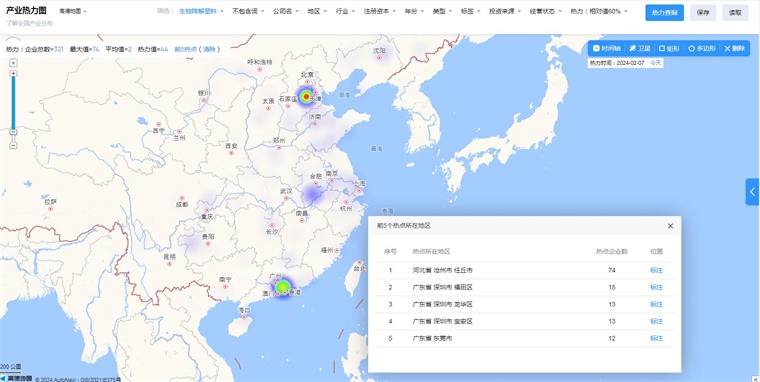Click the 今天 link beside heat date
The width and height of the screenshot is (760, 382).
[655, 63]
